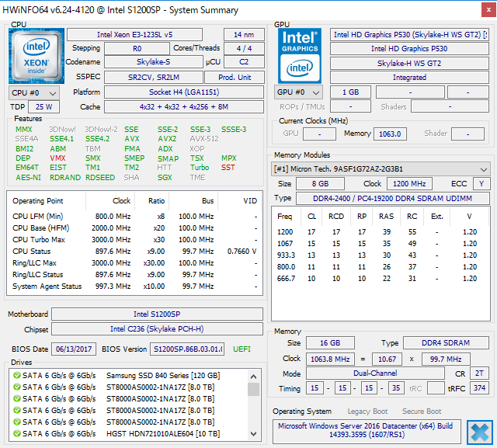This screenshot has width=497, height=448.
Task: Click the BIOS Version S1200SP.86B field
Action: (x=187, y=349)
